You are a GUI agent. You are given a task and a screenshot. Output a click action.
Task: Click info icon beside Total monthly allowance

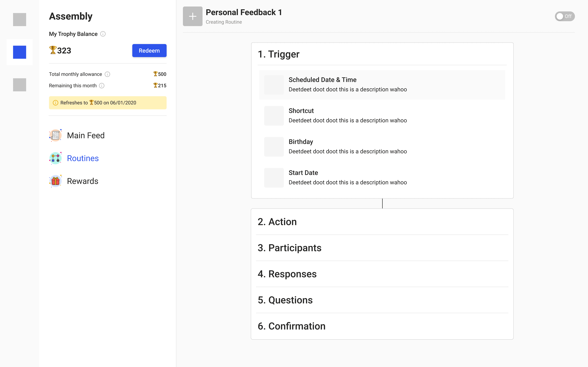[107, 74]
